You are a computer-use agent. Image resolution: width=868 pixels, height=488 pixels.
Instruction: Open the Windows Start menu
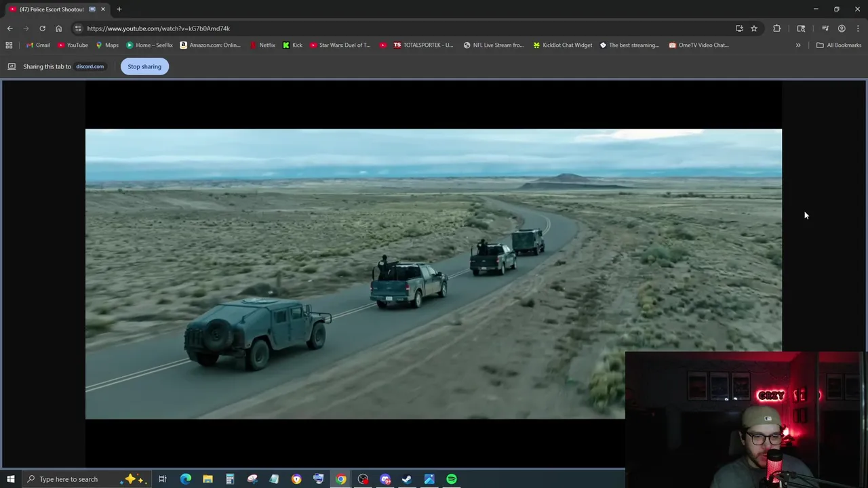click(x=11, y=479)
